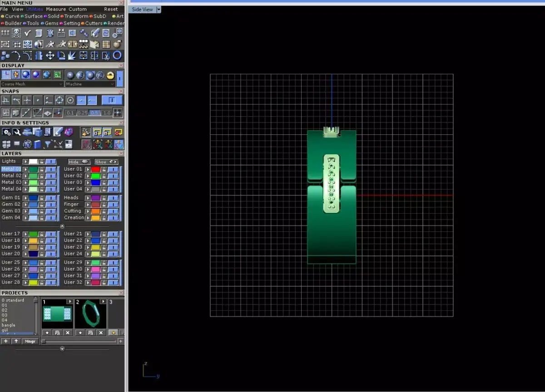Collapse the upper layers section arrow
This screenshot has width=545, height=392.
point(62,226)
